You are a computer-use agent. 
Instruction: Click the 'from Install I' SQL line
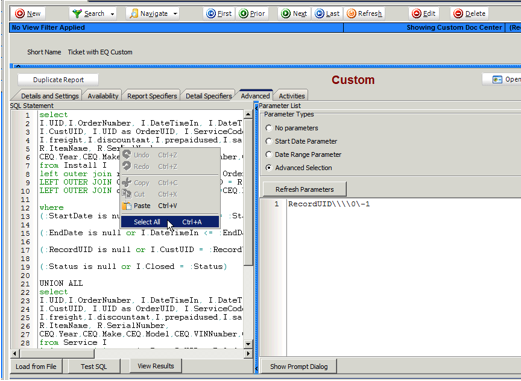point(73,165)
